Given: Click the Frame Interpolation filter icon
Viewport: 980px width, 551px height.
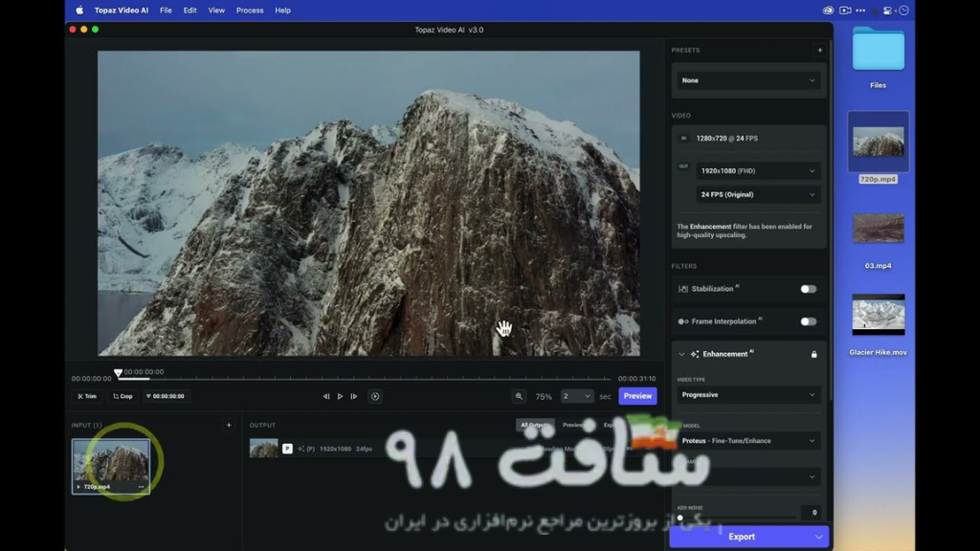Looking at the screenshot, I should coord(683,321).
